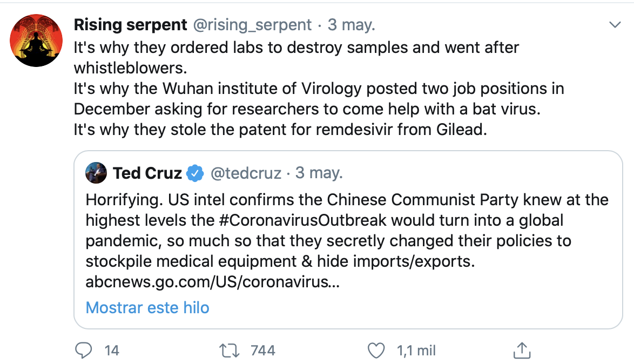Open the tweet options chevron menu
The width and height of the screenshot is (634, 364).
pyautogui.click(x=615, y=25)
